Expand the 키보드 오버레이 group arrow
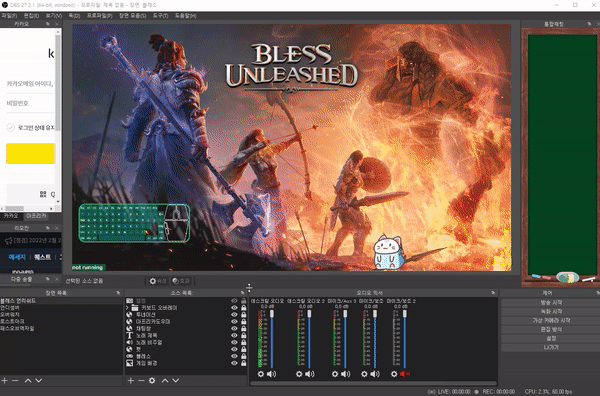The width and height of the screenshot is (600, 396). [x=127, y=308]
